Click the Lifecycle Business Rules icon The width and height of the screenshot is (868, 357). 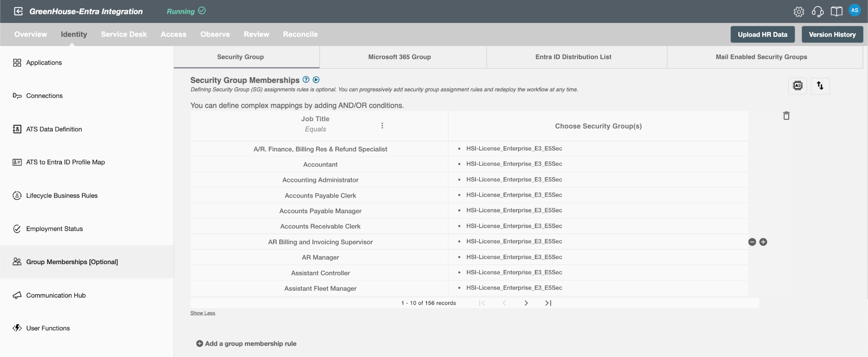tap(17, 195)
